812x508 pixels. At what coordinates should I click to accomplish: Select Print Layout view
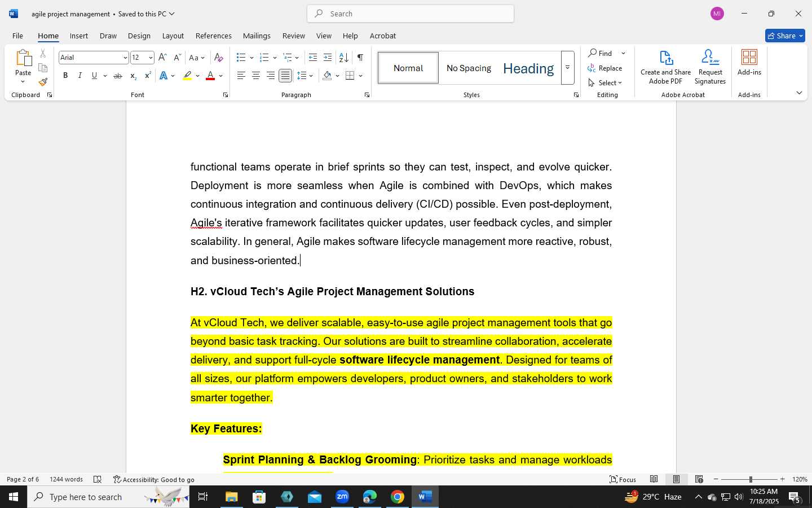[676, 479]
